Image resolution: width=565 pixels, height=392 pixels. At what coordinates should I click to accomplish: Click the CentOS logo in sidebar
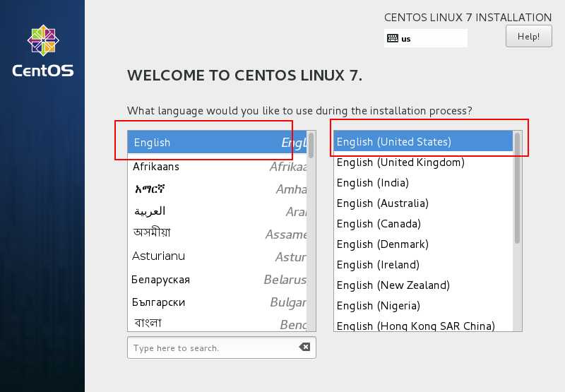click(43, 51)
